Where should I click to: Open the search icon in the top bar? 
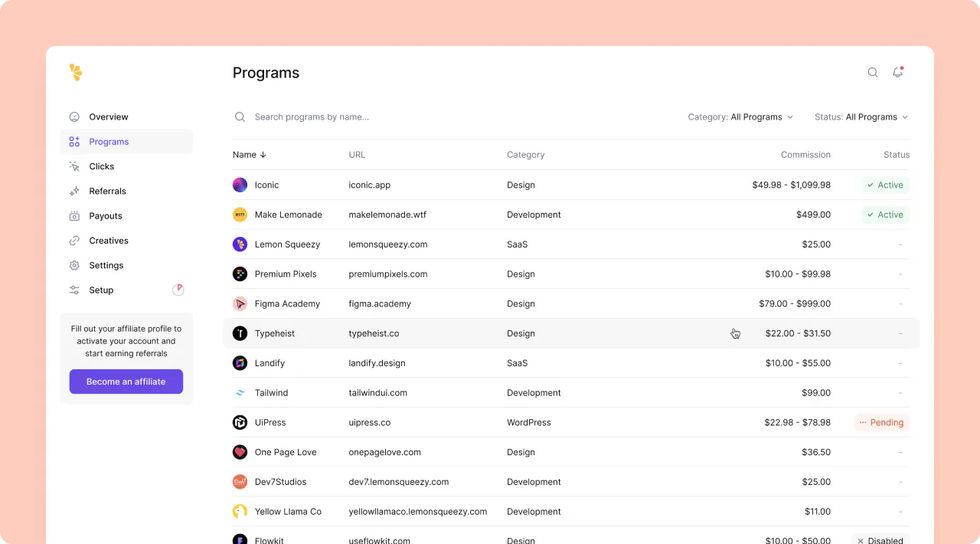coord(873,72)
